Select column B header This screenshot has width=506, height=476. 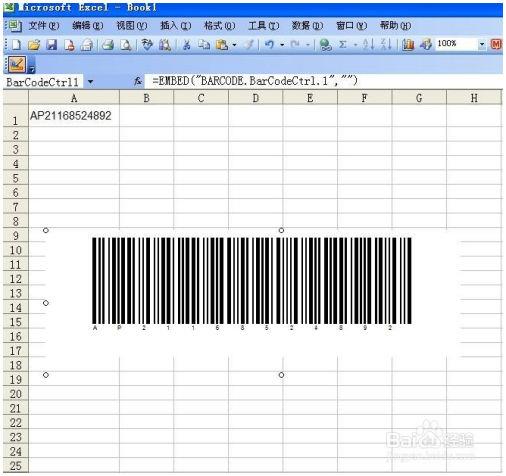[146, 98]
